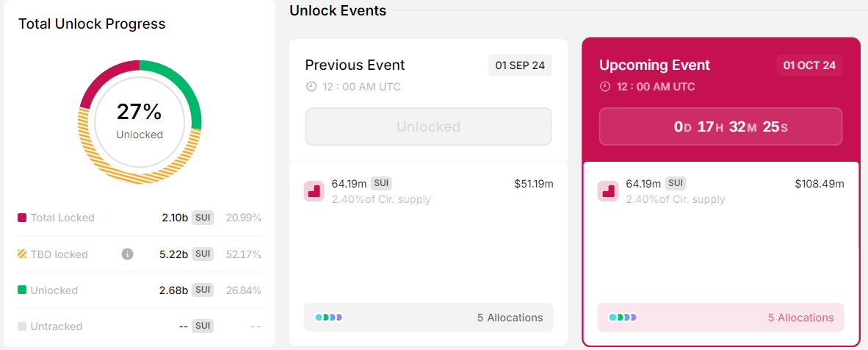The image size is (868, 350).
Task: Click the countdown timer in Upcoming Event
Action: point(720,126)
